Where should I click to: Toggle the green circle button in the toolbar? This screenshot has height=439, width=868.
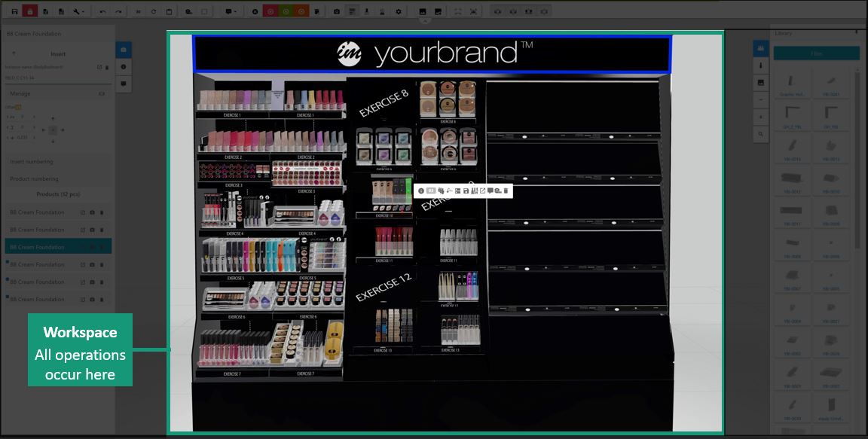click(286, 12)
